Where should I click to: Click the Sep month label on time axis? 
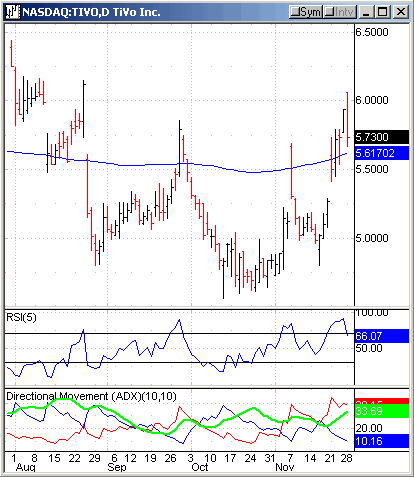tap(117, 467)
